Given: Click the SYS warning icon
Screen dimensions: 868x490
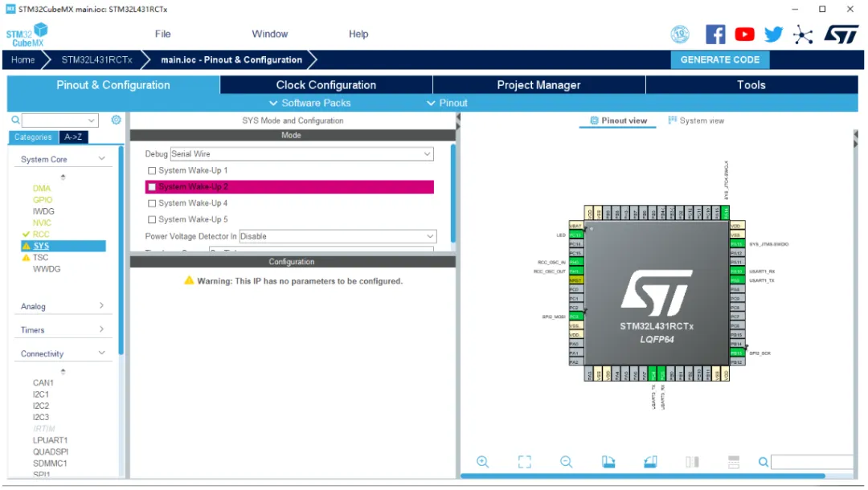Looking at the screenshot, I should pyautogui.click(x=26, y=246).
